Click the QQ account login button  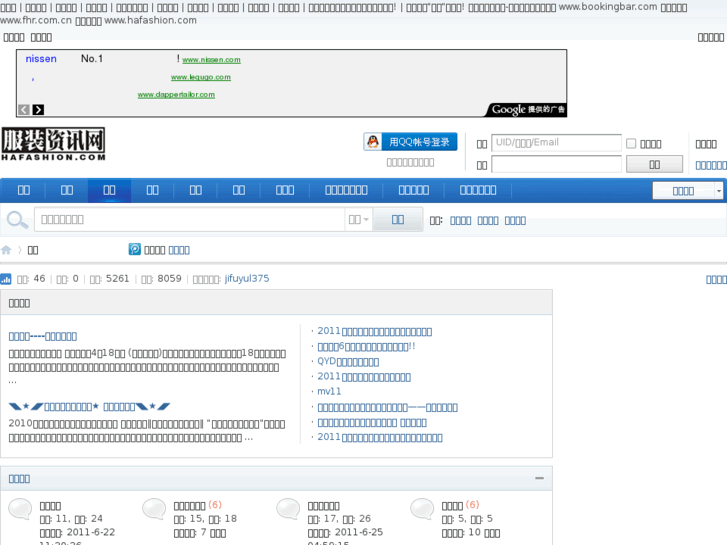(x=410, y=142)
